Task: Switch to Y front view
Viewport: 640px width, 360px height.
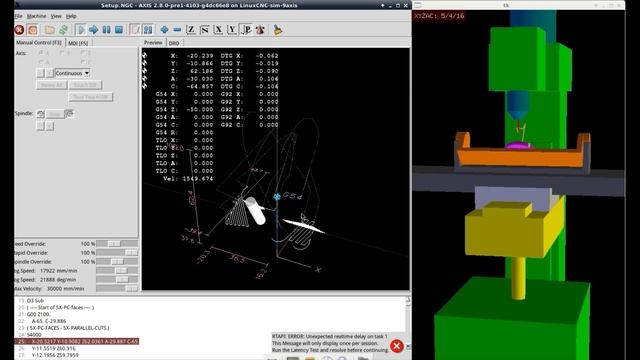Action: (232, 30)
